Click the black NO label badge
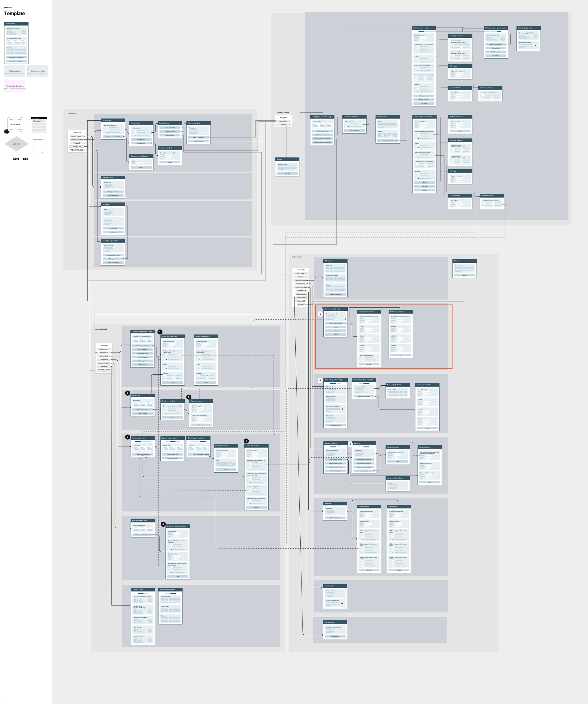 25,159
